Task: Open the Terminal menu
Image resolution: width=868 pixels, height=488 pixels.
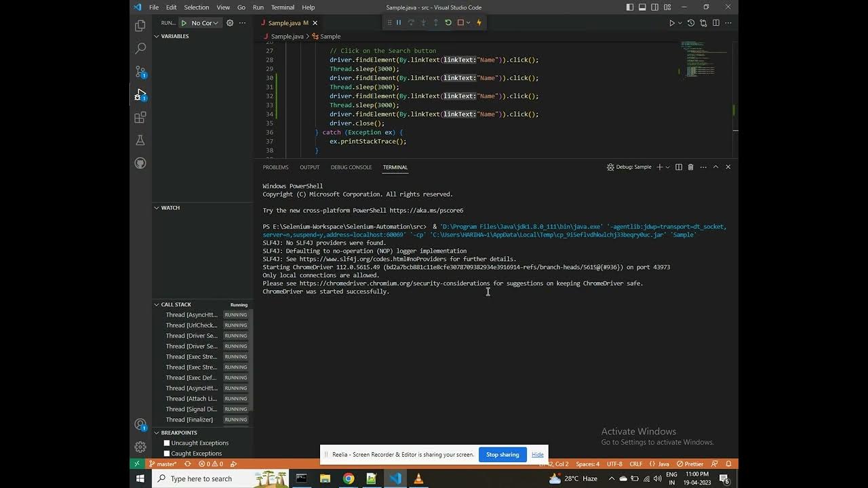Action: click(283, 7)
